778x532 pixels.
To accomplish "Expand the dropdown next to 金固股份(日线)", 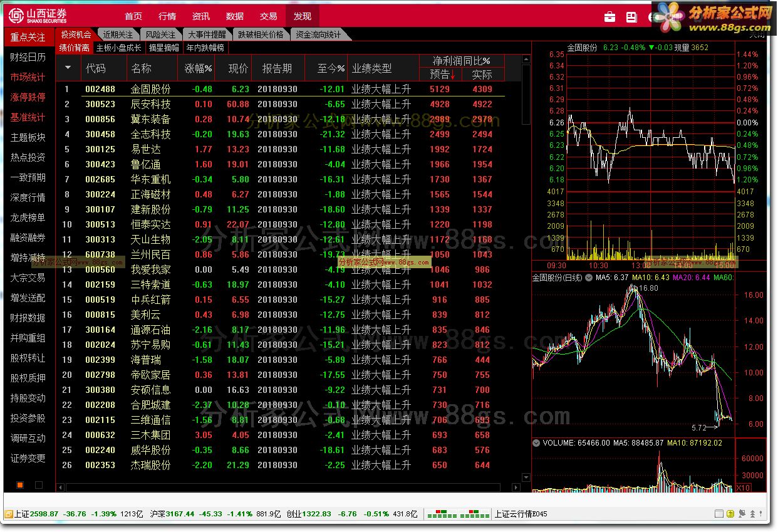I will (x=589, y=278).
